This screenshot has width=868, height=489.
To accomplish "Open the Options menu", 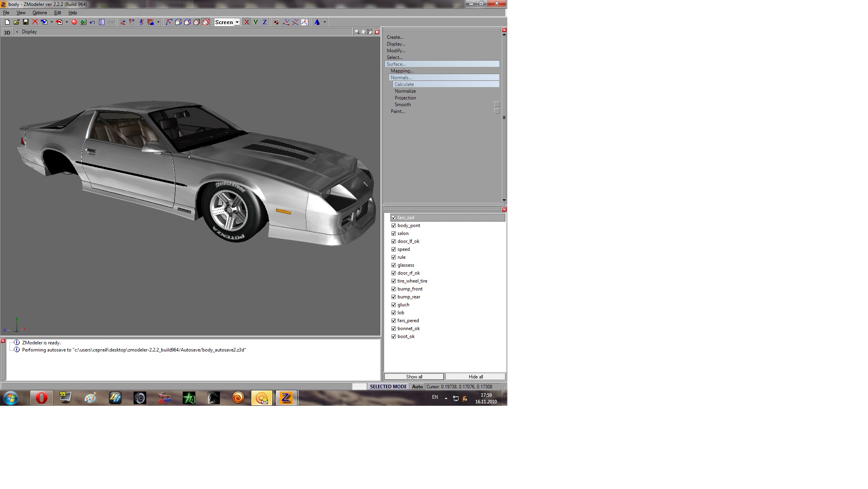I will (40, 13).
